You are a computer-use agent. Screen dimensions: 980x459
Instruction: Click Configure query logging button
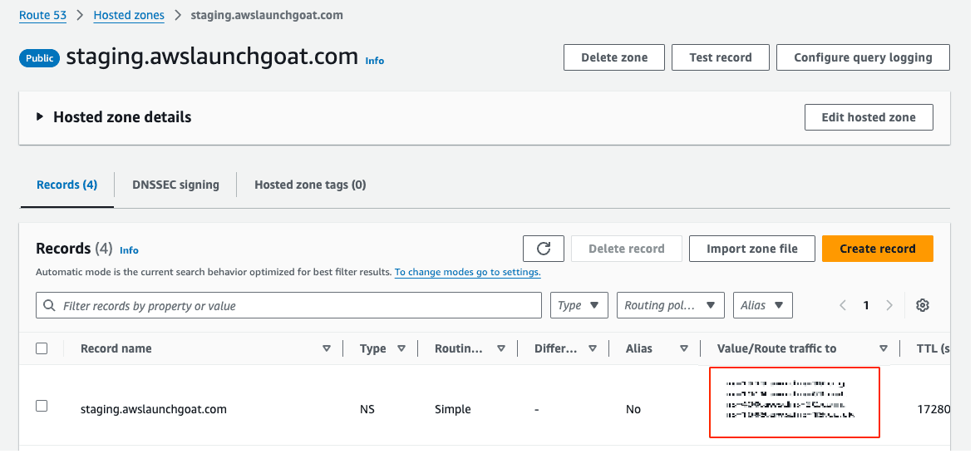coord(863,57)
